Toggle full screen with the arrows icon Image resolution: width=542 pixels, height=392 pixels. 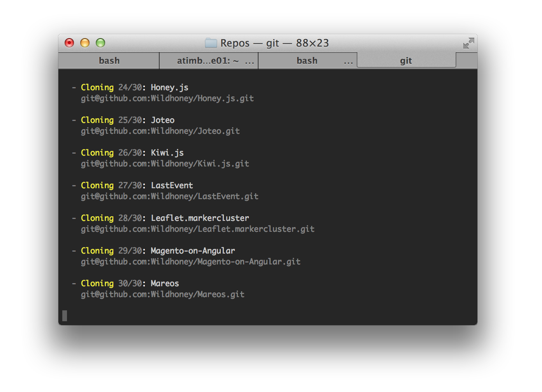[468, 43]
